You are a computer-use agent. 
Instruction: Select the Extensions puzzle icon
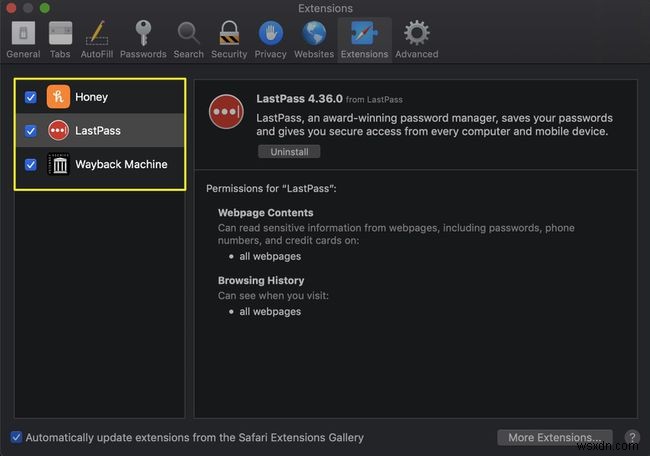pos(364,33)
